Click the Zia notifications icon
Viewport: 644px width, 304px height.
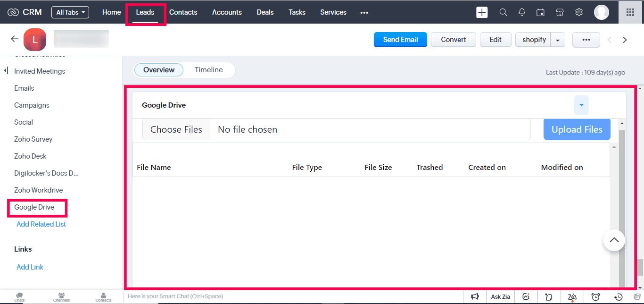tap(572, 296)
